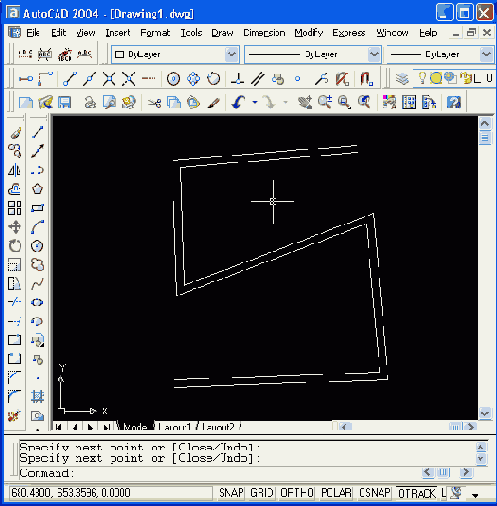The height and width of the screenshot is (506, 497).
Task: Click the Erase tool icon
Action: coord(15,132)
